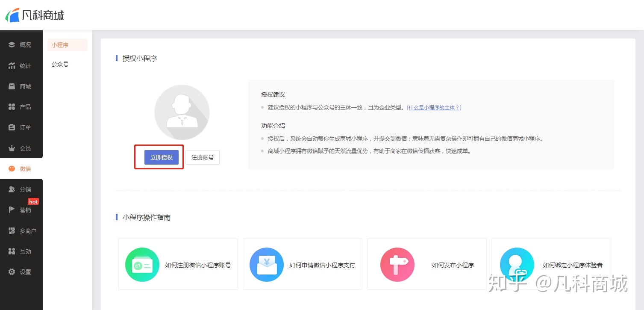Select the 会员 members icon
644x310 pixels.
click(x=21, y=148)
